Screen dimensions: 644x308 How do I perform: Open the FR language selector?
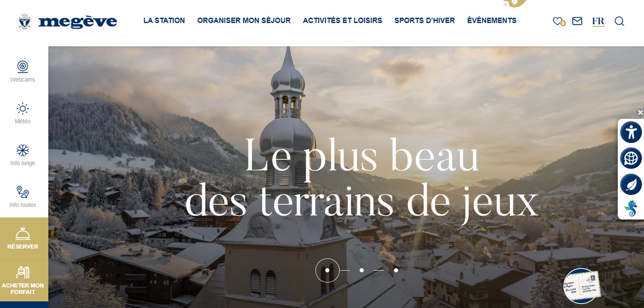coord(598,22)
